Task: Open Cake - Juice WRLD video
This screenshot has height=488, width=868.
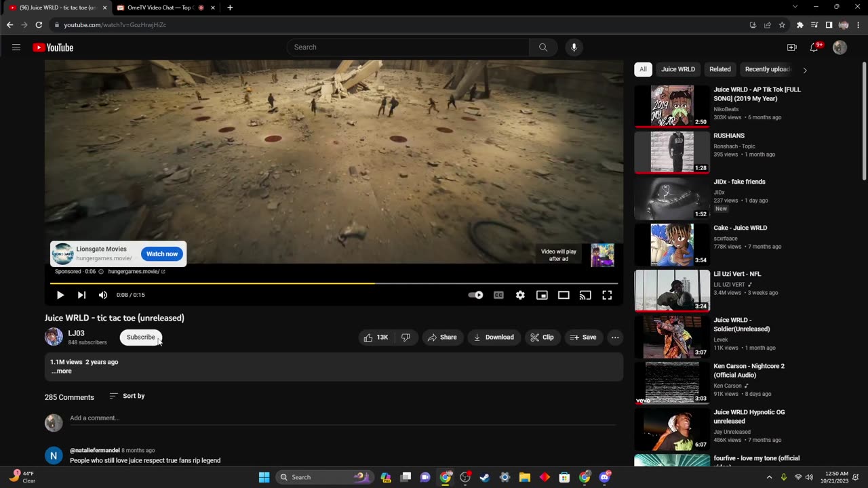Action: (741, 228)
